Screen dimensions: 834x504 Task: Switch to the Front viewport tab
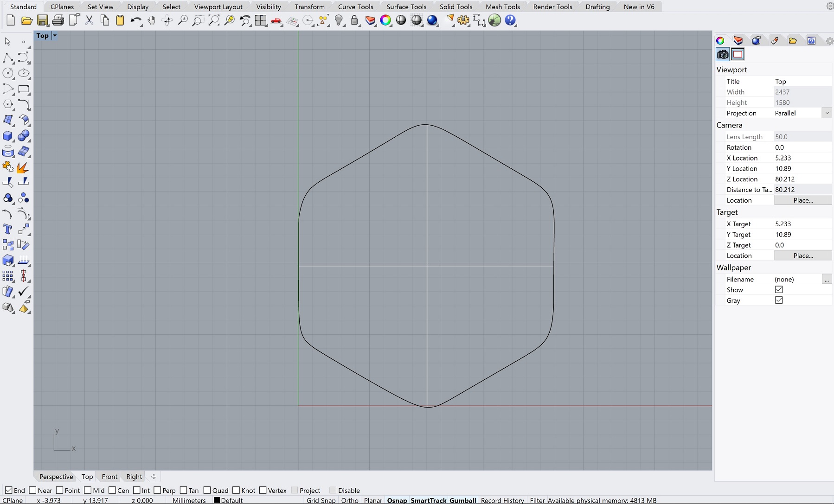click(109, 477)
